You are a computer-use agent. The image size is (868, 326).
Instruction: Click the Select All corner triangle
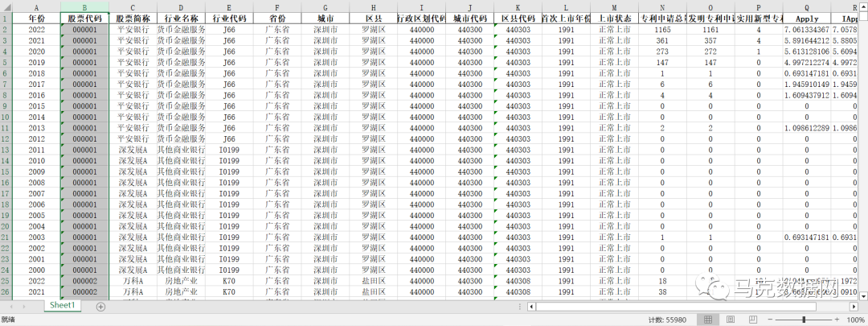(6, 7)
